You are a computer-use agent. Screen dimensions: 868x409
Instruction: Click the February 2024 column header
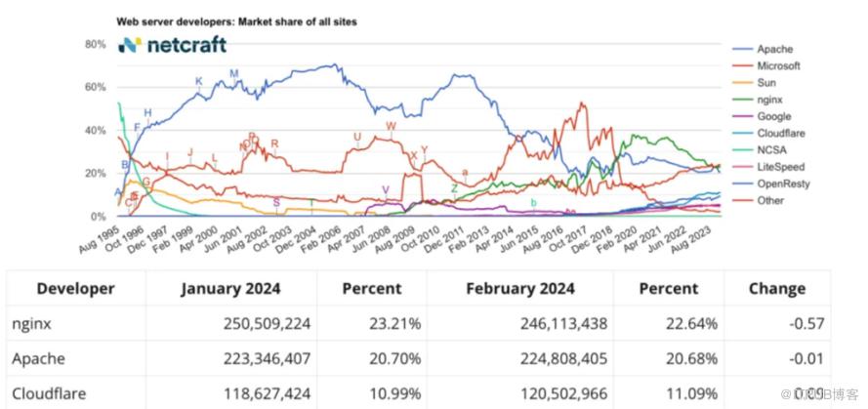point(525,288)
